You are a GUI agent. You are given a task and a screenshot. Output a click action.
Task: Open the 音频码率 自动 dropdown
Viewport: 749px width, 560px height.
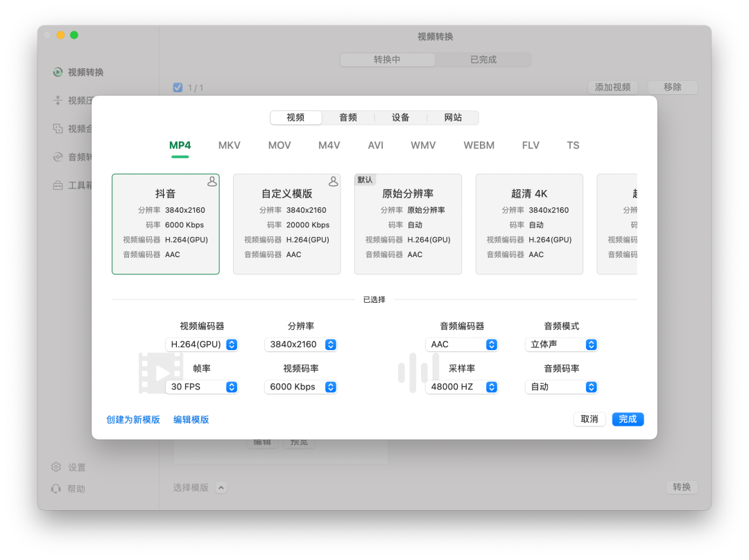561,387
